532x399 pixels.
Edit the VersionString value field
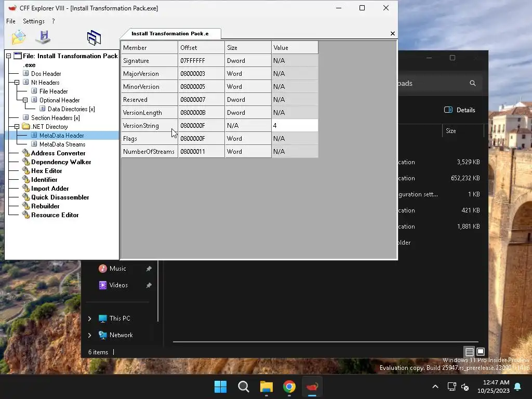[295, 126]
